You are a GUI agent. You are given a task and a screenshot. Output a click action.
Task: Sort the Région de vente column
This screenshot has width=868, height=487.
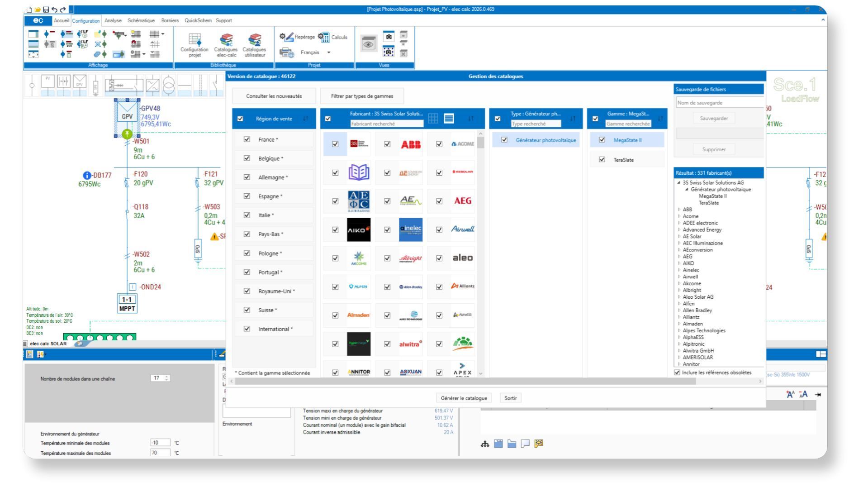click(x=306, y=119)
